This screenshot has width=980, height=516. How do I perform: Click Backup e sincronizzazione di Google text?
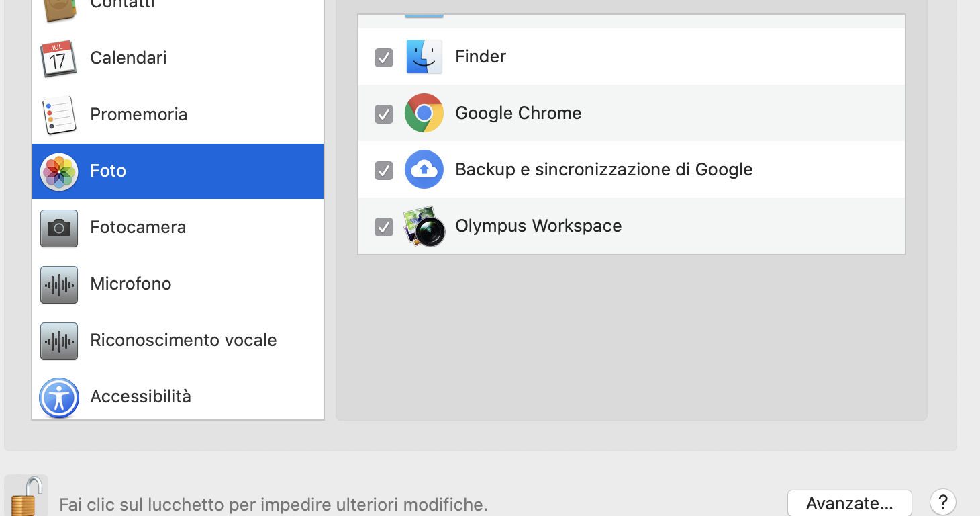click(x=603, y=169)
